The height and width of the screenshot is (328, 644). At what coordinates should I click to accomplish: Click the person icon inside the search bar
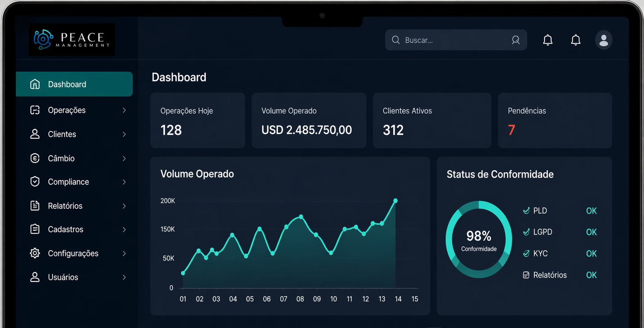[515, 40]
